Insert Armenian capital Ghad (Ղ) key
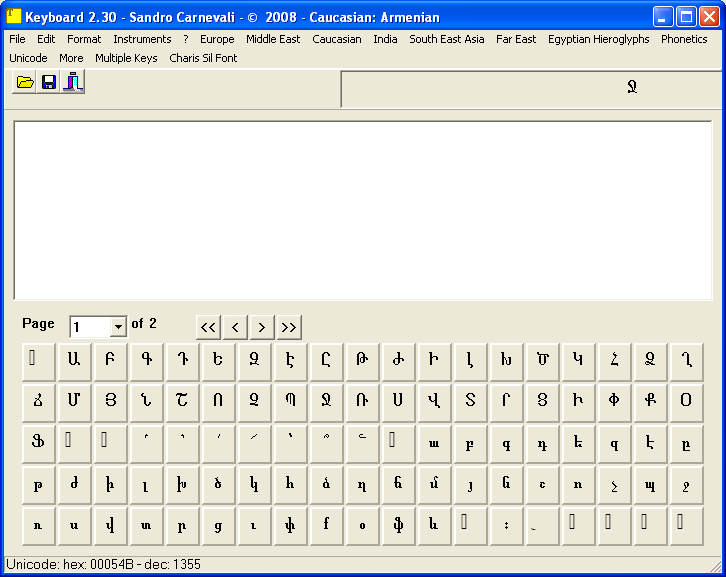Image resolution: width=726 pixels, height=577 pixels. [687, 362]
